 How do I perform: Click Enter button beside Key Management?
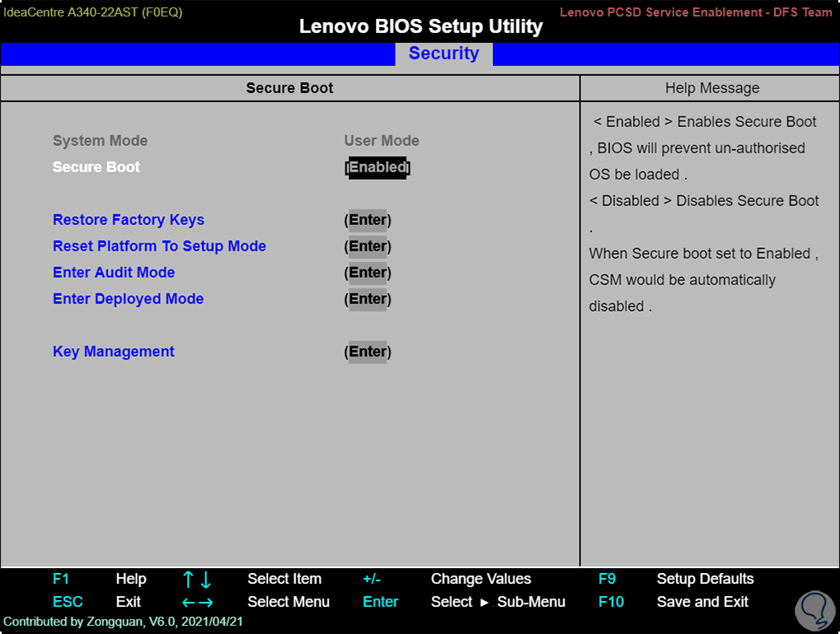point(368,352)
